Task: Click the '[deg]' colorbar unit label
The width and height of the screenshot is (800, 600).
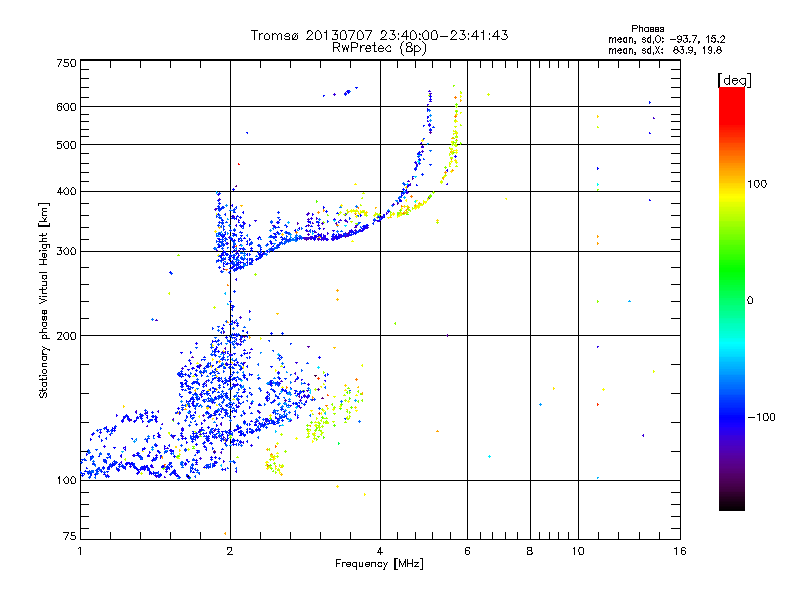Action: pos(734,80)
